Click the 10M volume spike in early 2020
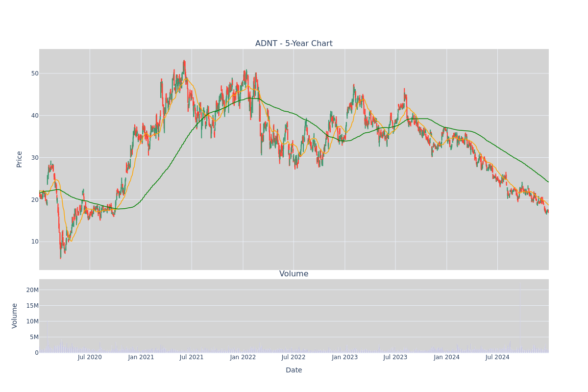Image resolution: width=588 pixels, height=392 pixels. (47, 337)
